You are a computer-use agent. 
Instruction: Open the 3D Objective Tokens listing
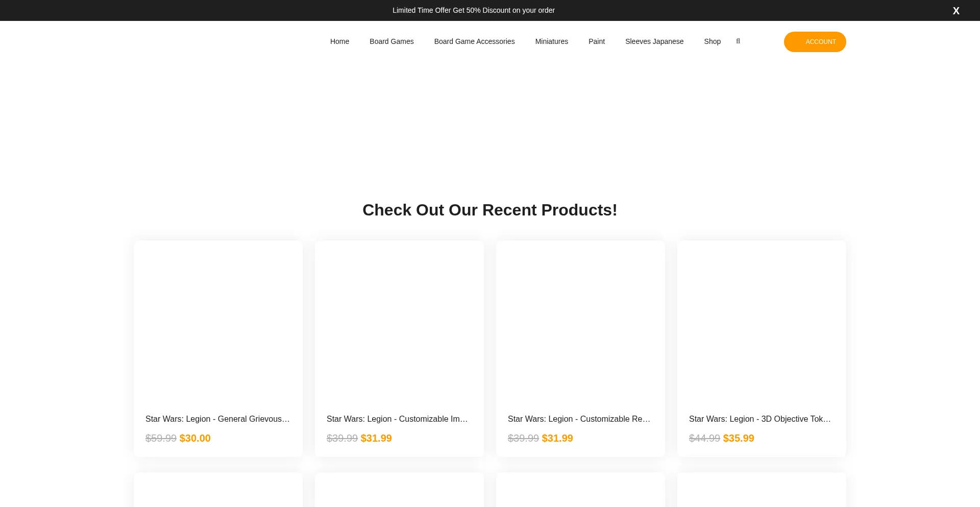point(759,419)
